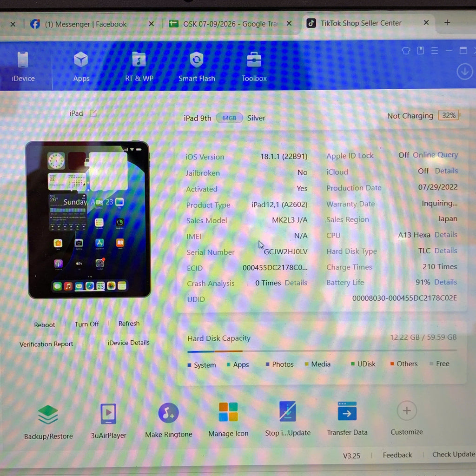This screenshot has width=476, height=476.
Task: Click the UDisk legend color square
Action: click(353, 364)
